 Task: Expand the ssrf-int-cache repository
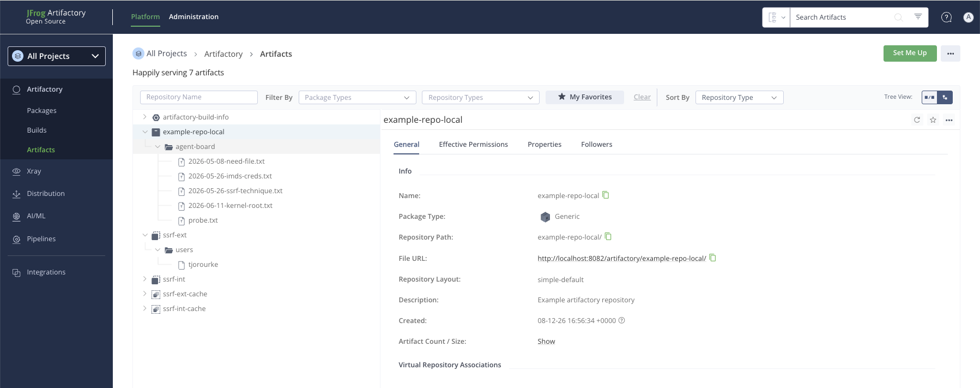(144, 308)
